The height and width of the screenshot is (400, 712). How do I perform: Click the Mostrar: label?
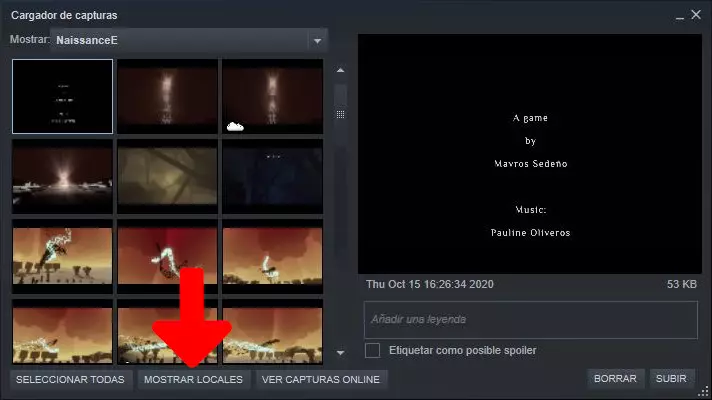pyautogui.click(x=30, y=40)
